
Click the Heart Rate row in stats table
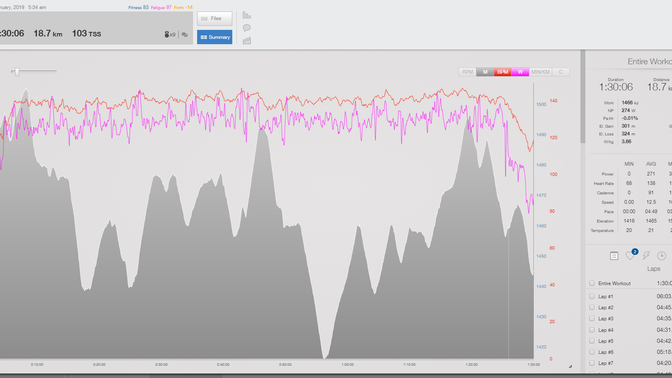click(630, 183)
